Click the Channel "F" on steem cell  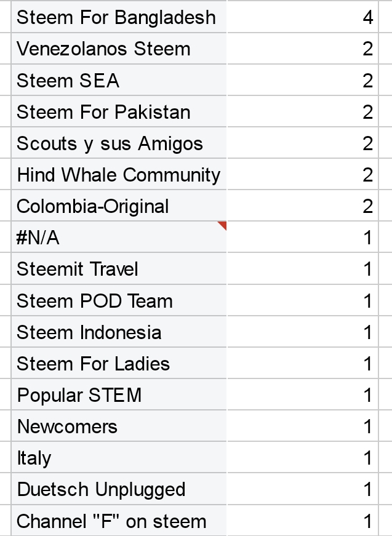pyautogui.click(x=117, y=521)
